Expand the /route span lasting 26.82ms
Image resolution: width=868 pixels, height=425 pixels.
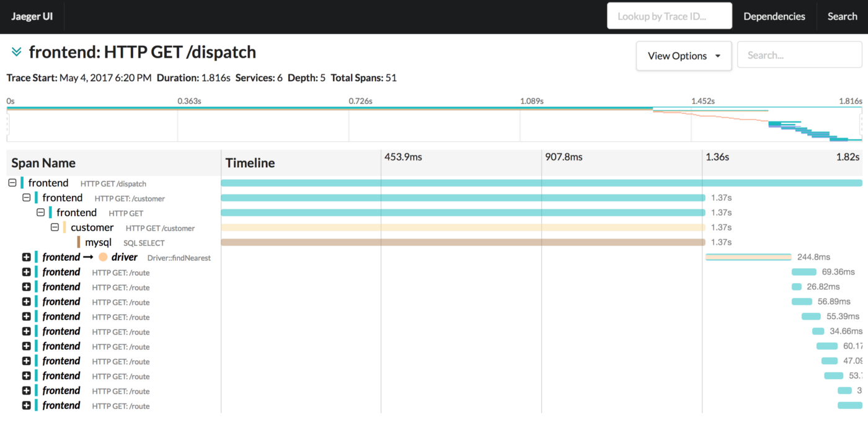pyautogui.click(x=26, y=287)
